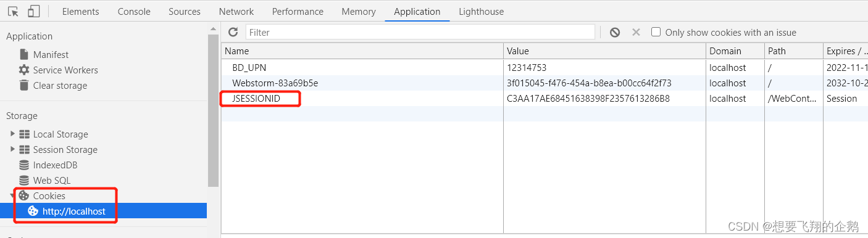Expand the Local Storage tree node
Viewport: 868px width, 238px height.
coord(12,134)
